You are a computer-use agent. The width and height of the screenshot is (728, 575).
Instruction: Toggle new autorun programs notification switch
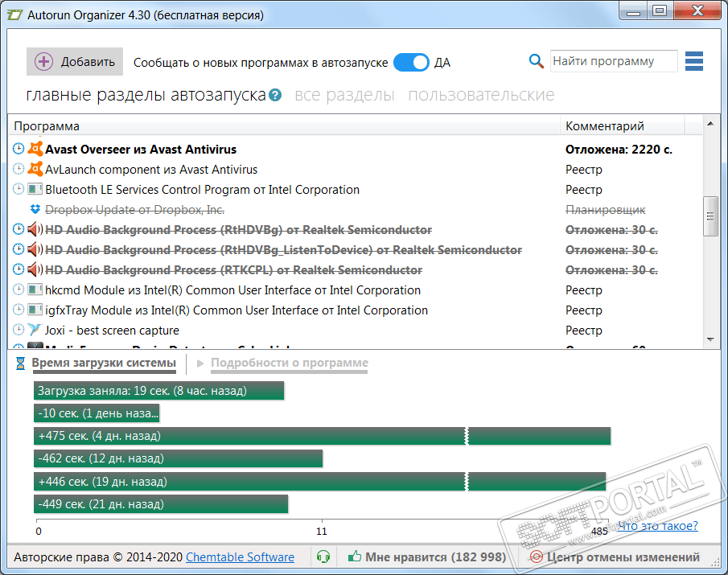411,62
